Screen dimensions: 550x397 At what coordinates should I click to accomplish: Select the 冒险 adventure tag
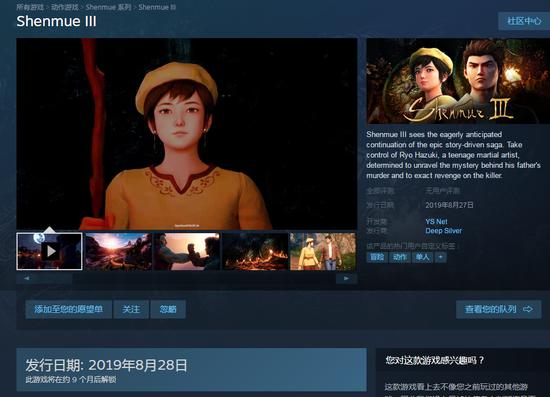[377, 257]
